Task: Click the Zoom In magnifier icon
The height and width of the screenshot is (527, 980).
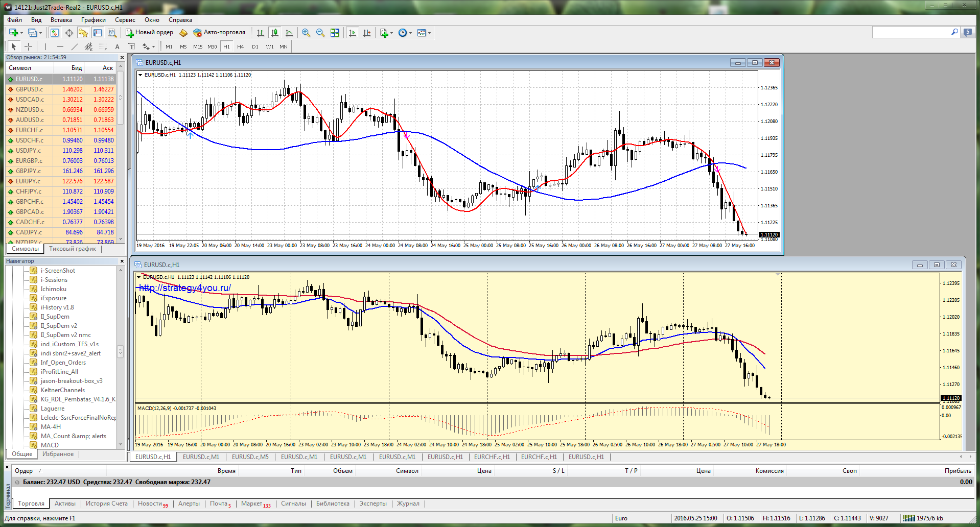Action: pyautogui.click(x=306, y=33)
